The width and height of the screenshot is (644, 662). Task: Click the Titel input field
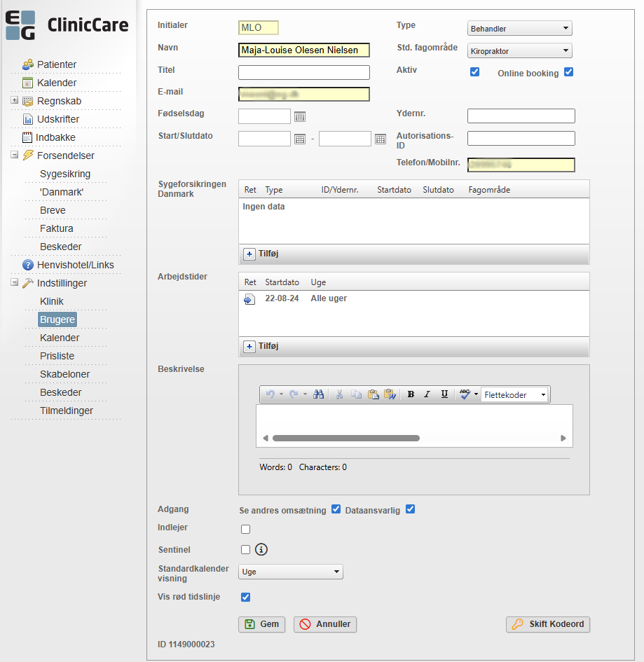pos(303,73)
